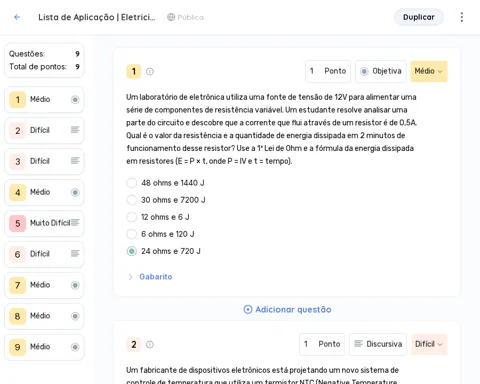Click the info icon beside question 2
This screenshot has height=384, width=480.
pyautogui.click(x=150, y=344)
